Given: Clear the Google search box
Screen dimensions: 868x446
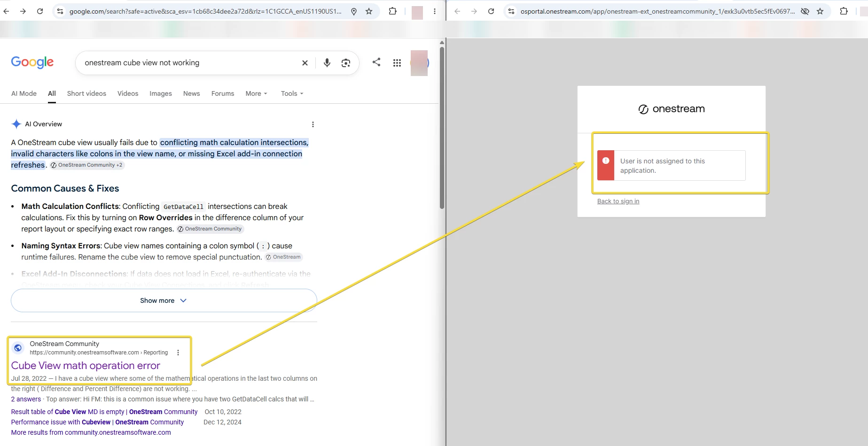Looking at the screenshot, I should (305, 63).
